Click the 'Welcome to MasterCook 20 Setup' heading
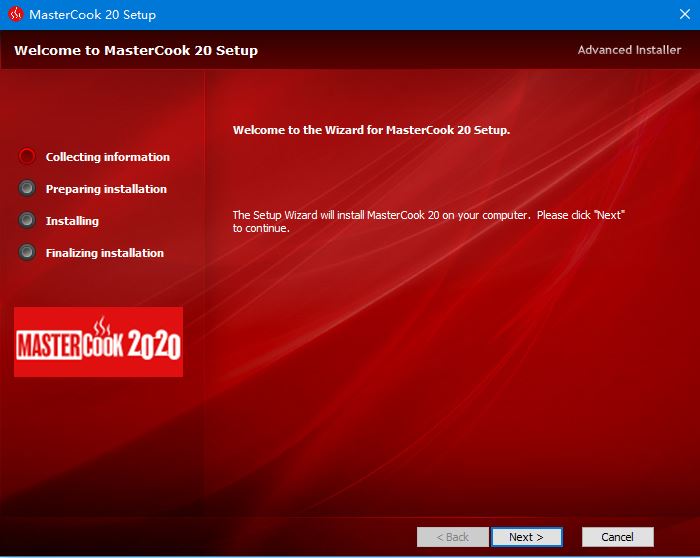700x558 pixels. (x=136, y=50)
